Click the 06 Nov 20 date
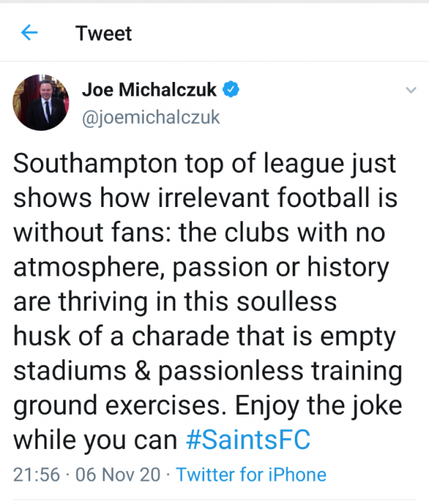Image resolution: width=429 pixels, height=504 pixels. point(117,475)
